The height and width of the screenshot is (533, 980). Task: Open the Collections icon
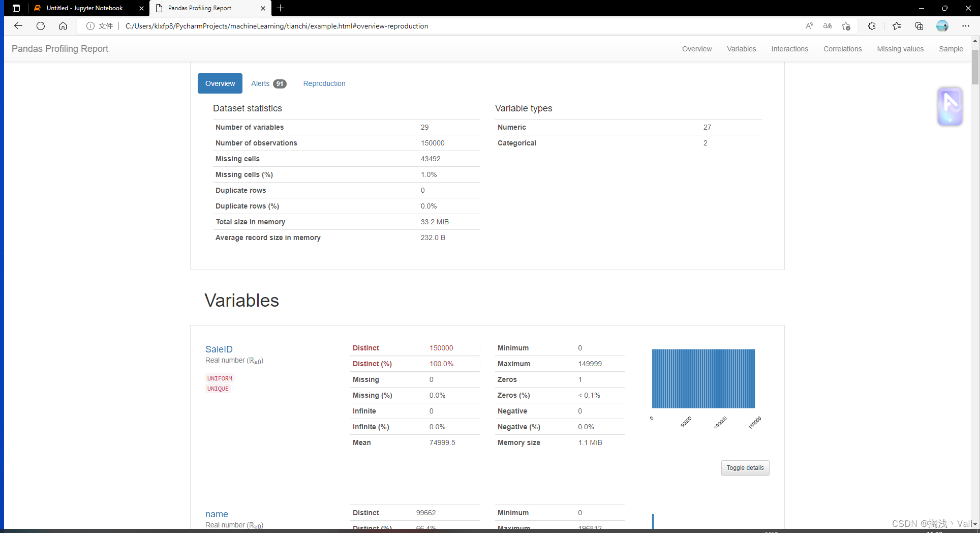click(919, 26)
